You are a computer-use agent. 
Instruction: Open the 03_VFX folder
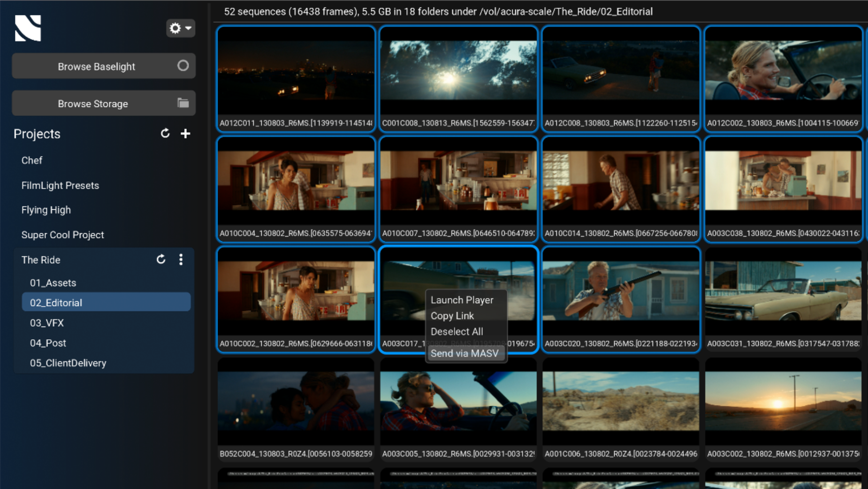[x=46, y=323]
